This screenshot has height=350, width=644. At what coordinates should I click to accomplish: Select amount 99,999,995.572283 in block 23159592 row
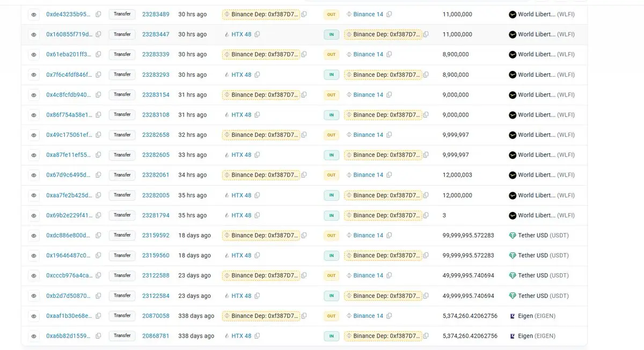tap(469, 235)
